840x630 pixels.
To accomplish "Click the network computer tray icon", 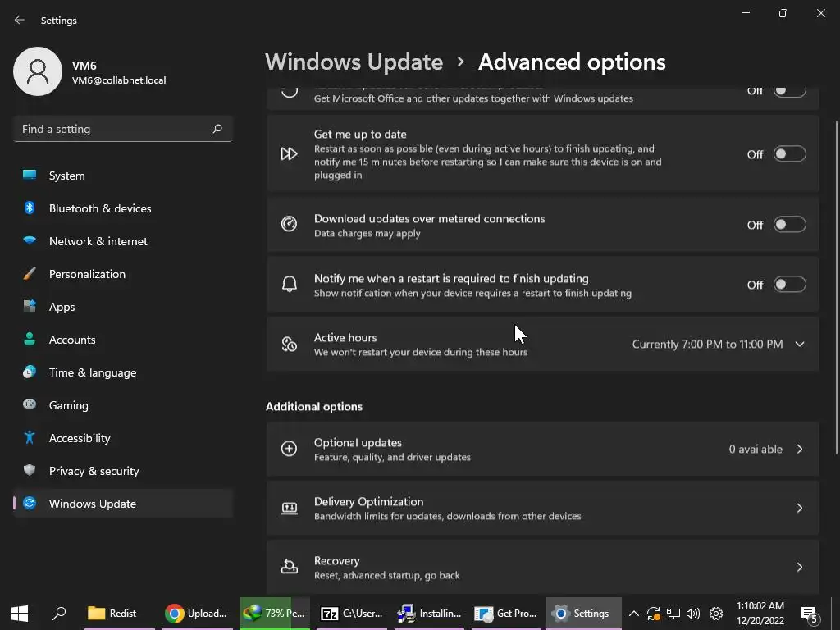I will tap(673, 614).
